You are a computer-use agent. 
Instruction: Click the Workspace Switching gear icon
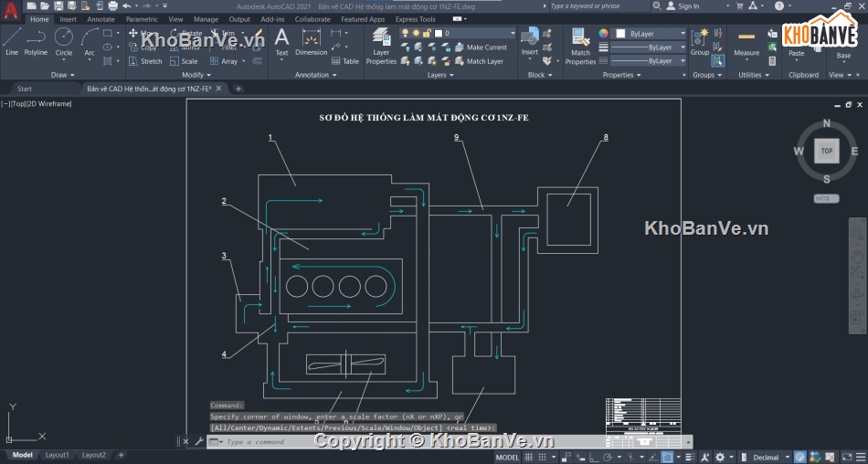tap(719, 458)
